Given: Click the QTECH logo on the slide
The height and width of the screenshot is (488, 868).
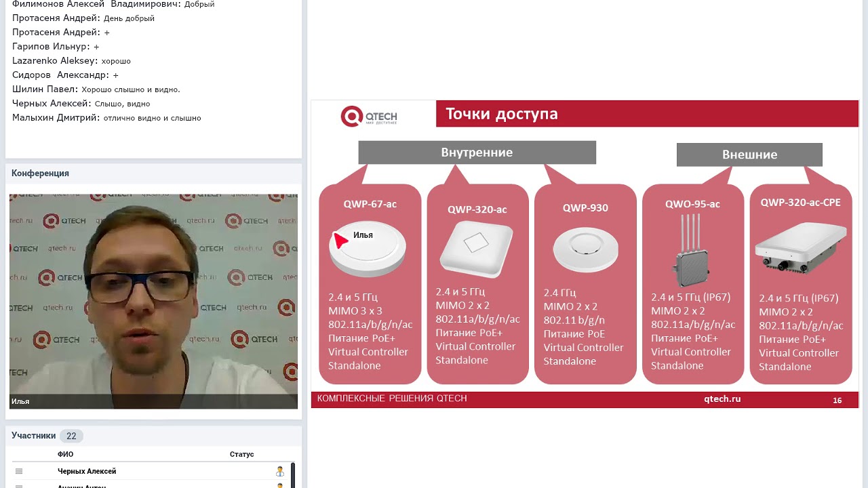Looking at the screenshot, I should click(369, 116).
